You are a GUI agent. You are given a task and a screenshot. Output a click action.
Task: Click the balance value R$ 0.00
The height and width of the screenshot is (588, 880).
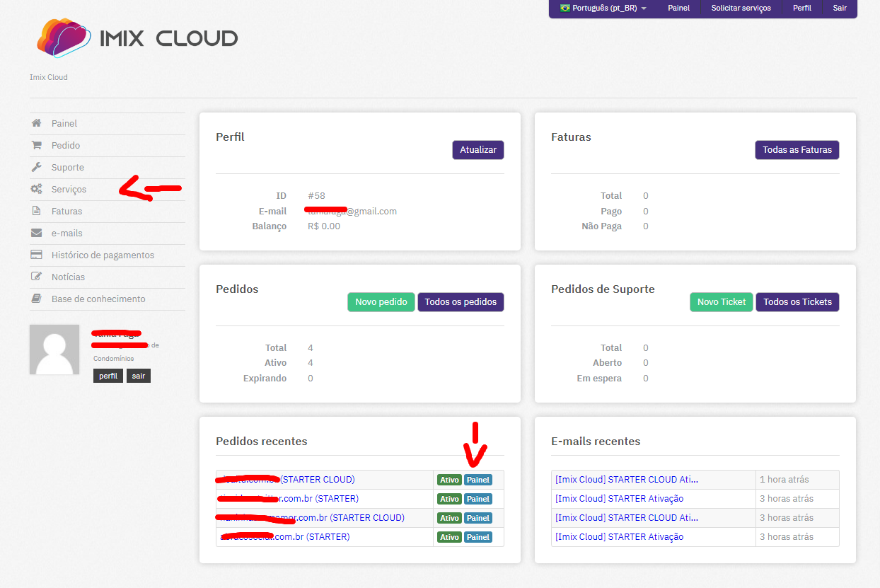(x=324, y=226)
